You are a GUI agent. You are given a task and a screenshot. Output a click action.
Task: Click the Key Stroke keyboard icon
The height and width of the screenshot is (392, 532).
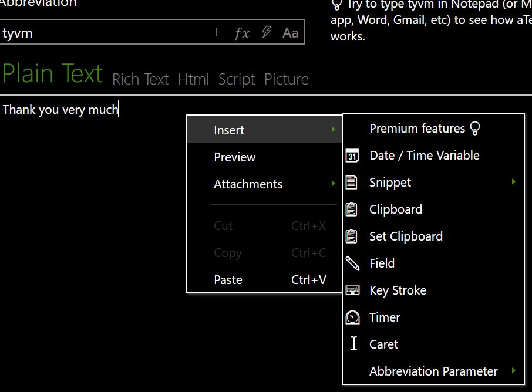(x=352, y=290)
